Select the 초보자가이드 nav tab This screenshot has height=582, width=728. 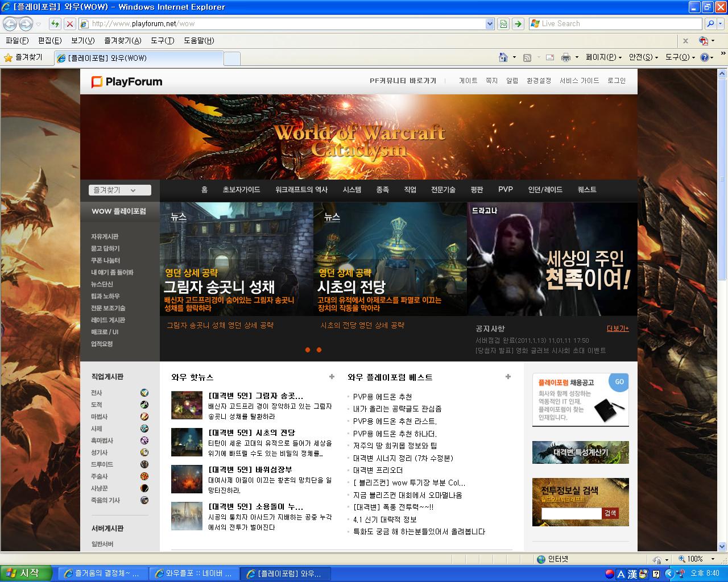pos(241,190)
